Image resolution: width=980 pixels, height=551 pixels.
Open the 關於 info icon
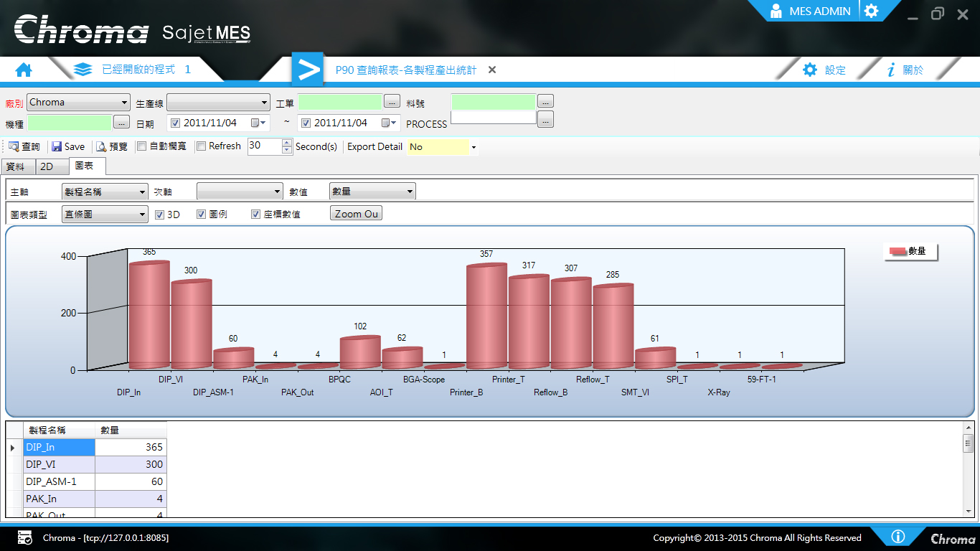point(892,70)
